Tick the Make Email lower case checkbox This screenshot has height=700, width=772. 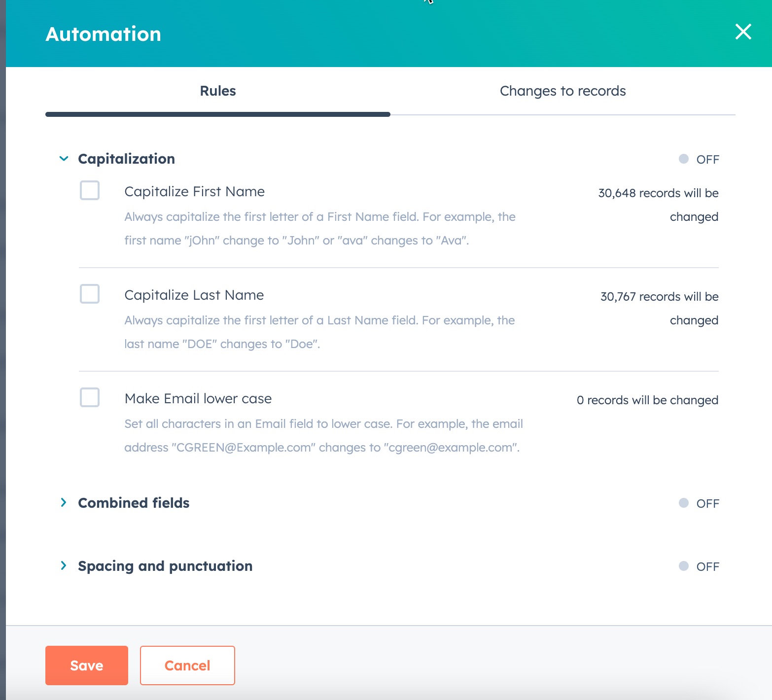coord(90,397)
